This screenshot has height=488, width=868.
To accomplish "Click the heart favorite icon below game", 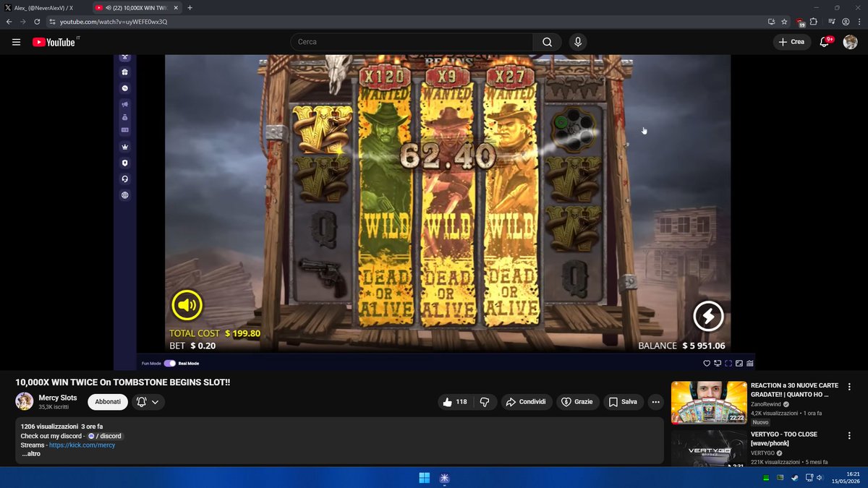I will [707, 363].
